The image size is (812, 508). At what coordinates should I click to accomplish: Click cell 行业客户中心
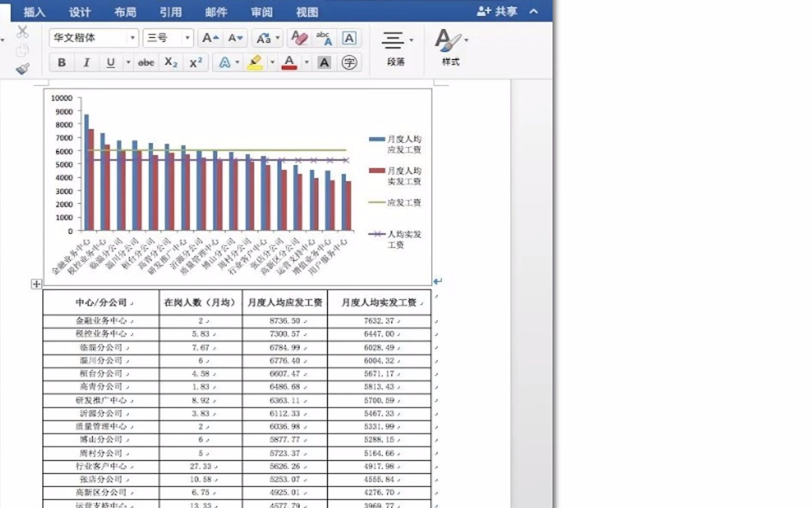(101, 466)
